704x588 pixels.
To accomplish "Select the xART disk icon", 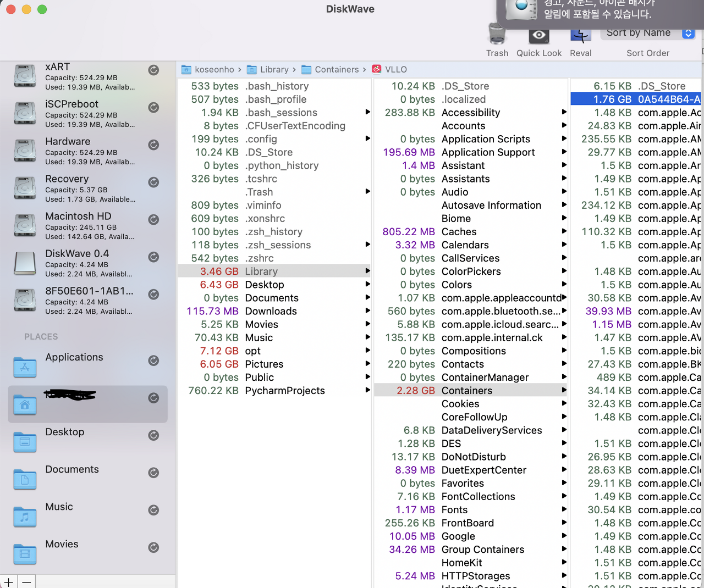I will [x=25, y=76].
